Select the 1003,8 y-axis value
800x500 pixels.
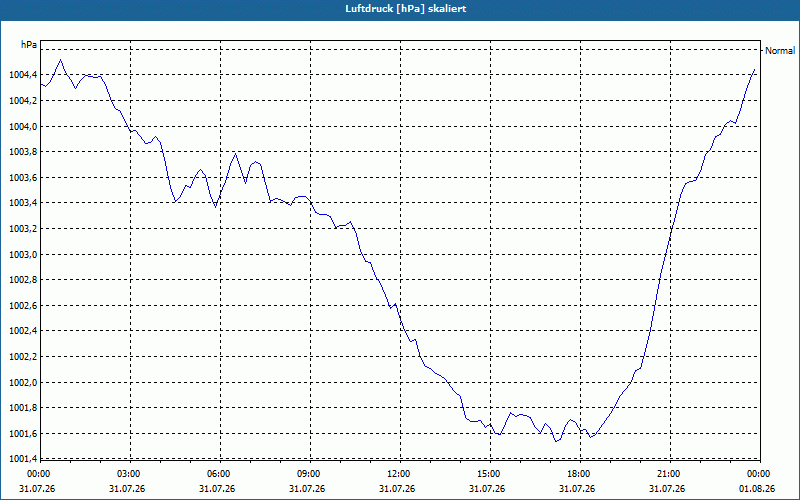pyautogui.click(x=23, y=152)
